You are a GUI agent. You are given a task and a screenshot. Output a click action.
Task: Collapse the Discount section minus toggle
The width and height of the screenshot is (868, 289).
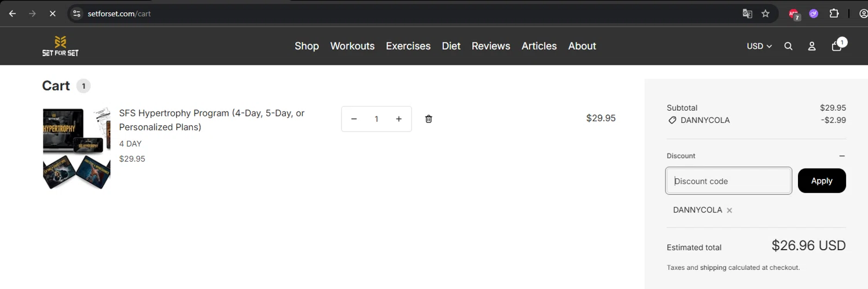842,156
